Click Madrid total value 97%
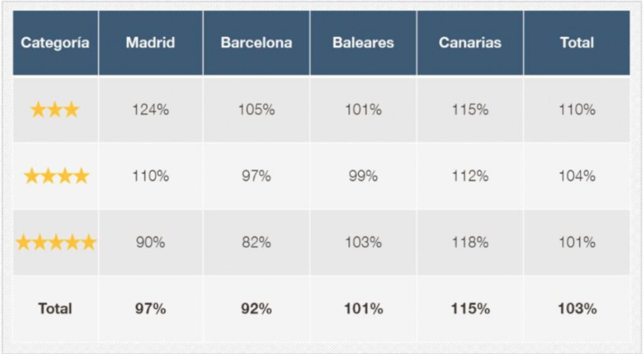The width and height of the screenshot is (644, 354). [150, 309]
